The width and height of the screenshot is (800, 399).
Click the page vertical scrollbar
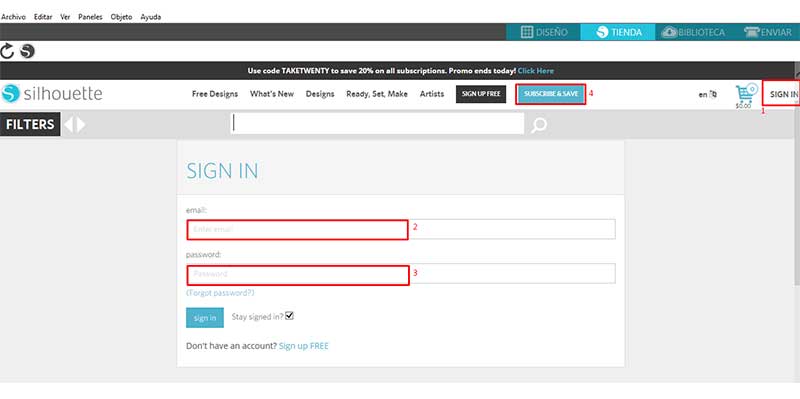click(797, 173)
